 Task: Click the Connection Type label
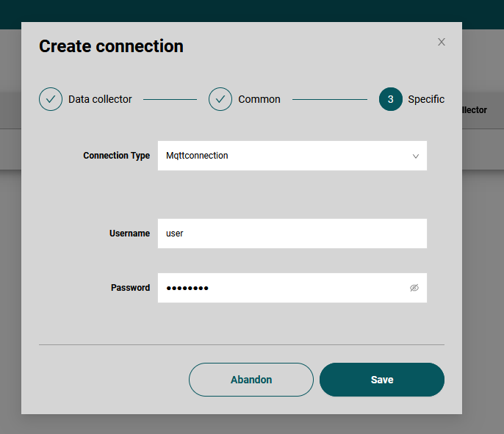point(116,156)
